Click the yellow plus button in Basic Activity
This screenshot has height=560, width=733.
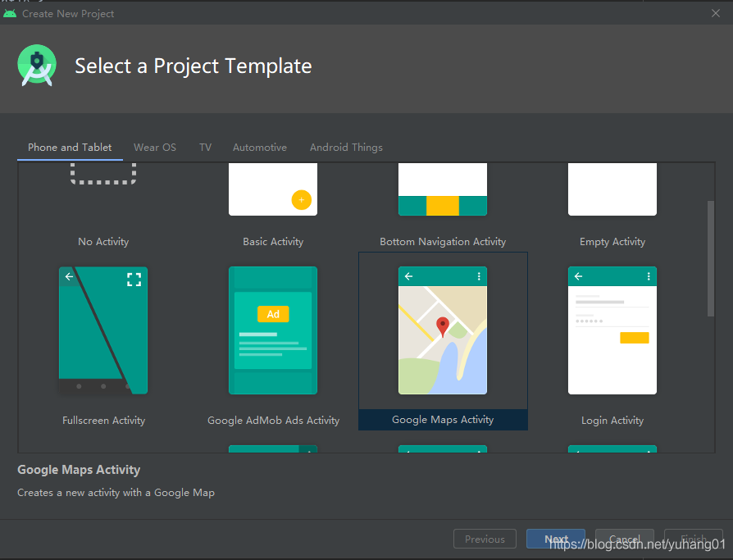coord(302,200)
